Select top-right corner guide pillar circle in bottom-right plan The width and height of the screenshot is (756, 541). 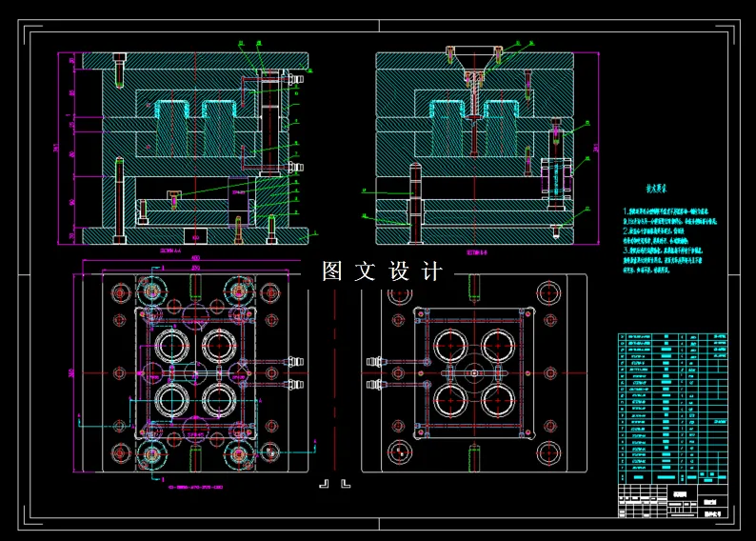(x=549, y=292)
